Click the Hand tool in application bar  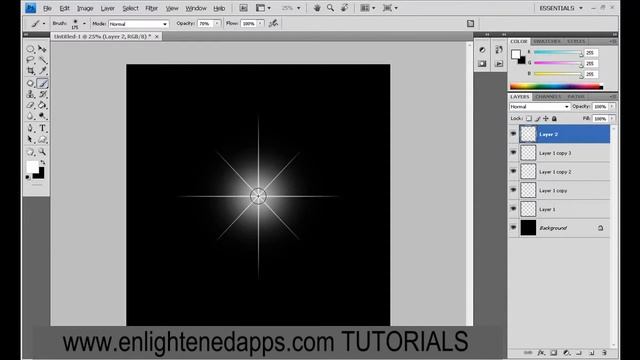click(x=317, y=8)
